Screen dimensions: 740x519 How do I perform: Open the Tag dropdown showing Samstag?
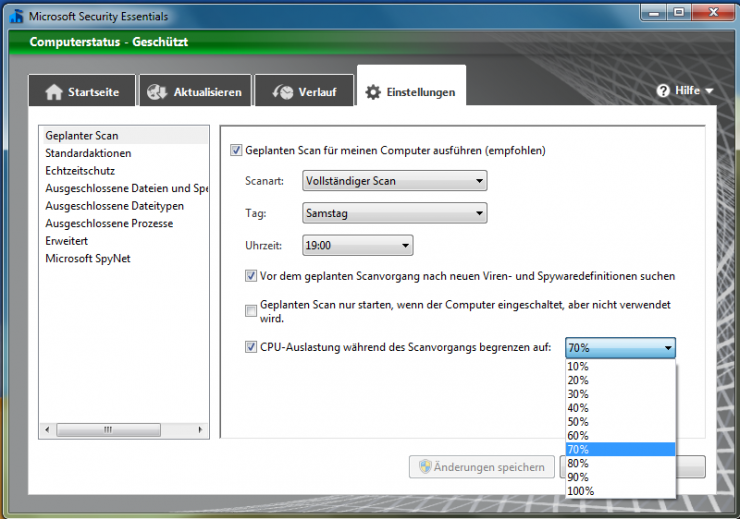395,213
